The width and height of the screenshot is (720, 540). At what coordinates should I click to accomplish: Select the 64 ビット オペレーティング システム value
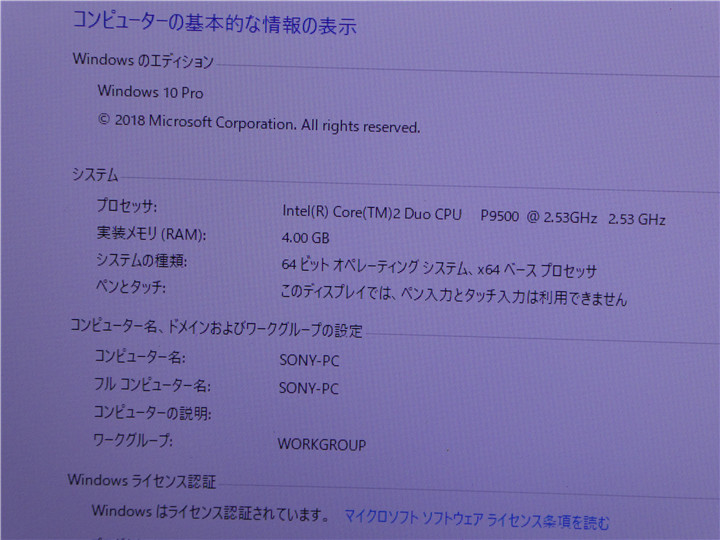439,267
